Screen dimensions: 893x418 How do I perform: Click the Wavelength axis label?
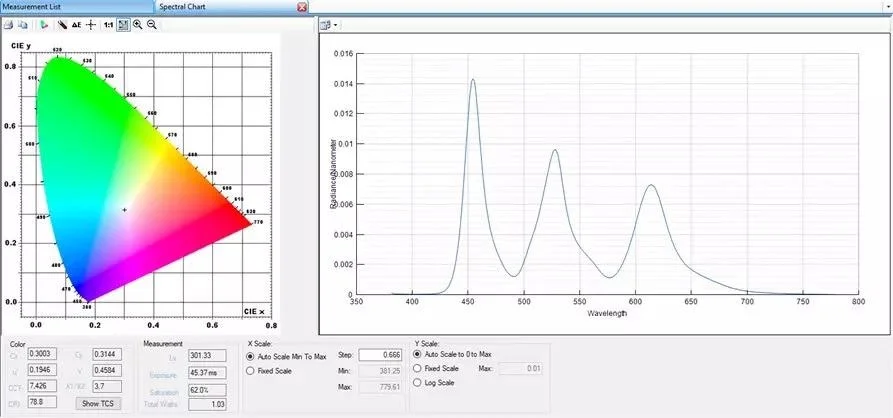(x=607, y=313)
